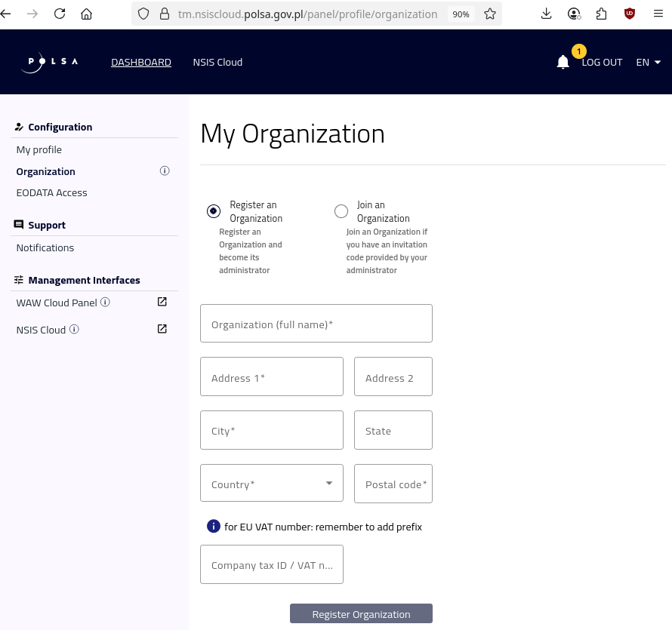Open the NSIS Cloud navigation item
Image resolution: width=672 pixels, height=630 pixels.
tap(217, 62)
